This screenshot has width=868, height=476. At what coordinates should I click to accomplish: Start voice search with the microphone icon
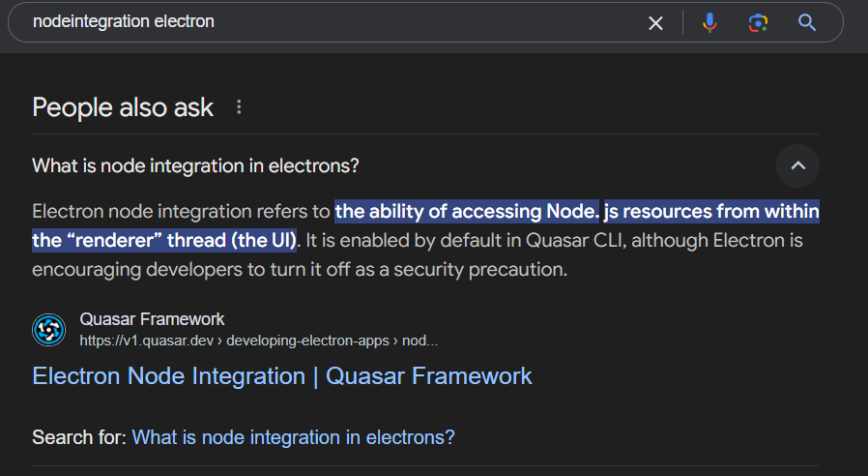pos(709,22)
